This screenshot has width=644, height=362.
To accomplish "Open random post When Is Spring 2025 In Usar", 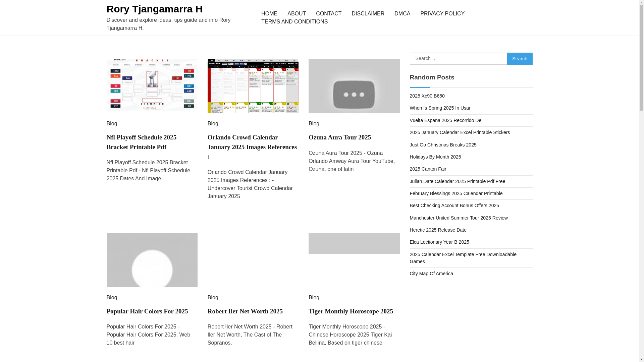I will (x=440, y=108).
